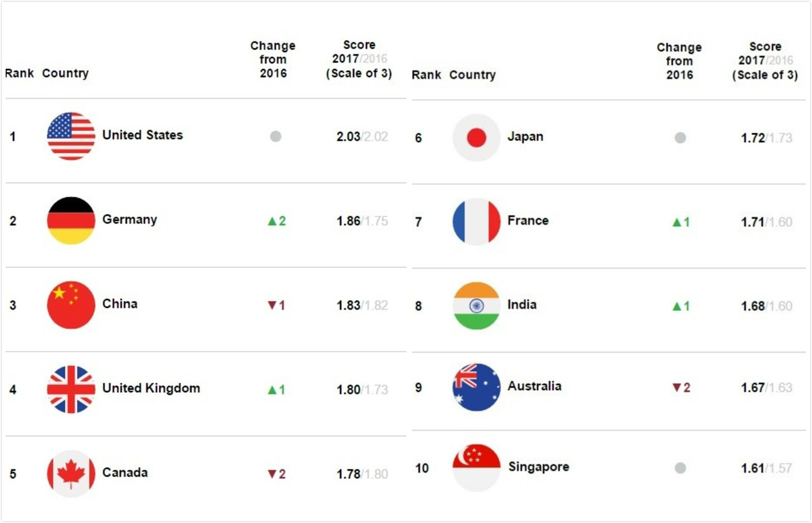
Task: Click the gray dot beside Singapore
Action: (x=680, y=468)
